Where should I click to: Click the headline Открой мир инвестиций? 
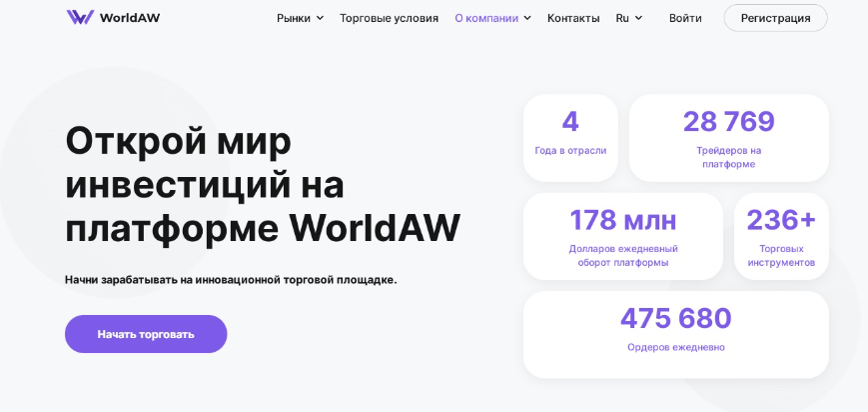click(x=263, y=185)
